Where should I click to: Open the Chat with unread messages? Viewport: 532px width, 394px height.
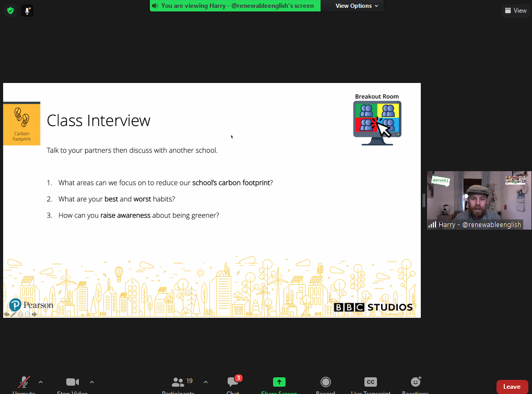(233, 384)
